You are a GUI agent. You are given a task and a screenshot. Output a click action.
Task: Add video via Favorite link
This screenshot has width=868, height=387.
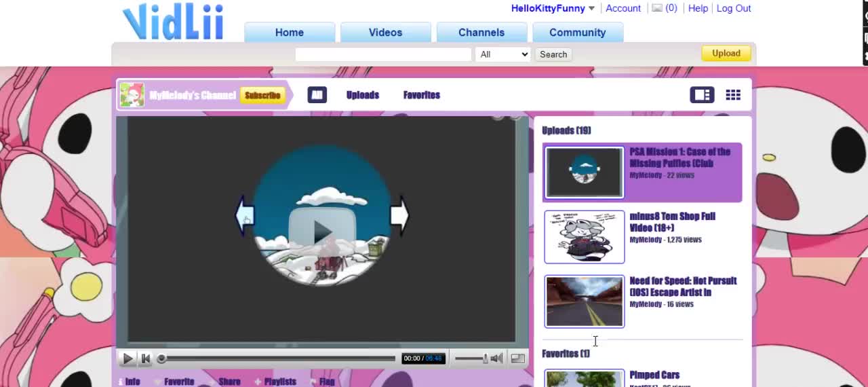(174, 382)
